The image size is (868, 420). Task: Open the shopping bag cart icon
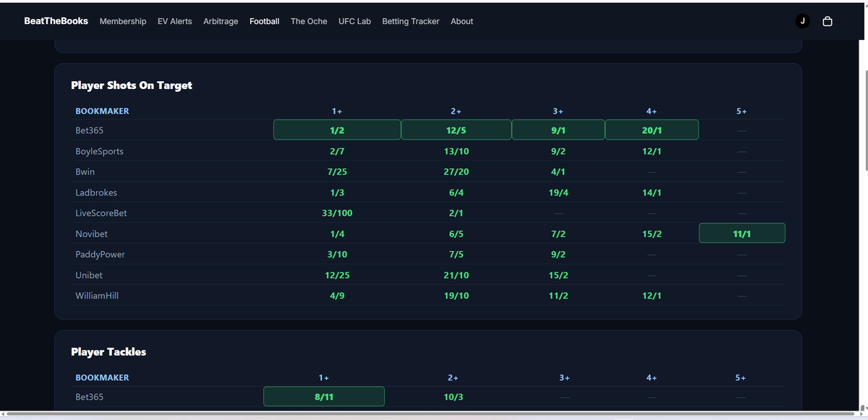(x=827, y=21)
